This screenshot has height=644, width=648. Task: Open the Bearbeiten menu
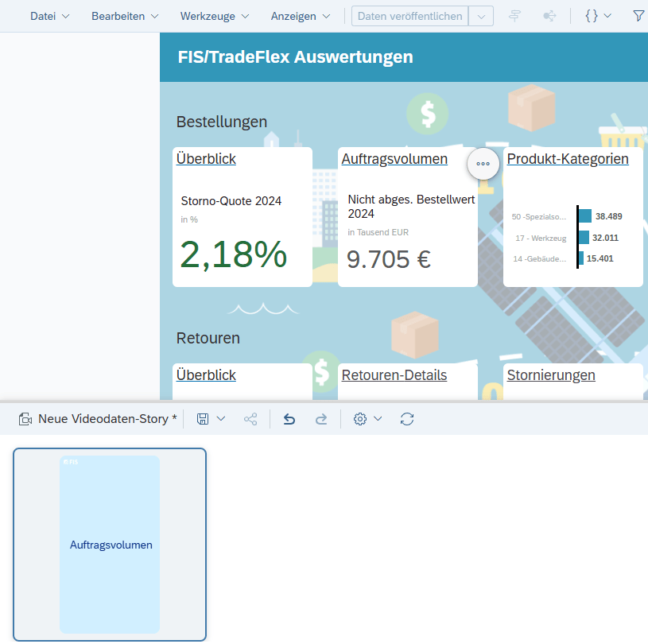pos(125,16)
